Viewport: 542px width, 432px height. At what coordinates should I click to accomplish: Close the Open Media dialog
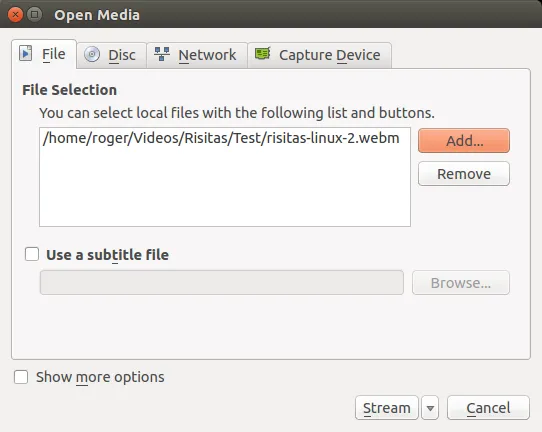[15, 15]
